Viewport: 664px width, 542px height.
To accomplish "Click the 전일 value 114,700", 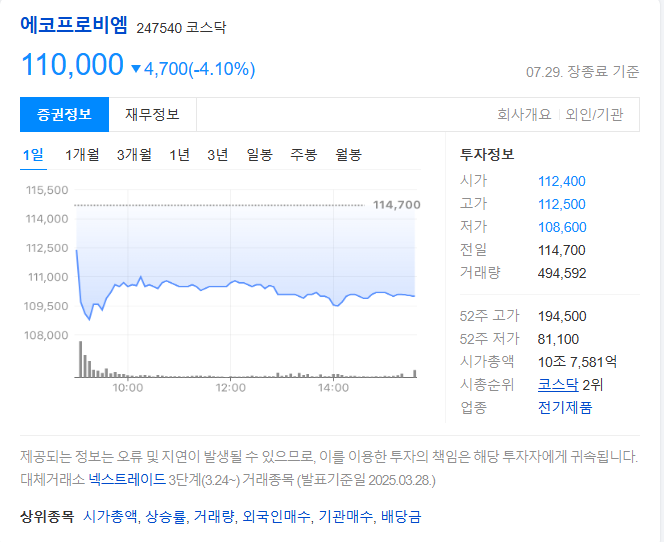I will (x=562, y=250).
